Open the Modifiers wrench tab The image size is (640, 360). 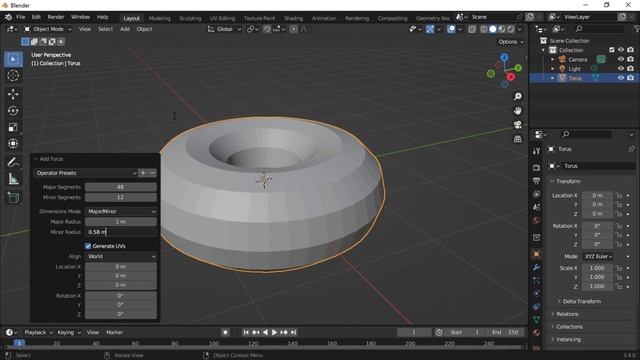click(536, 267)
